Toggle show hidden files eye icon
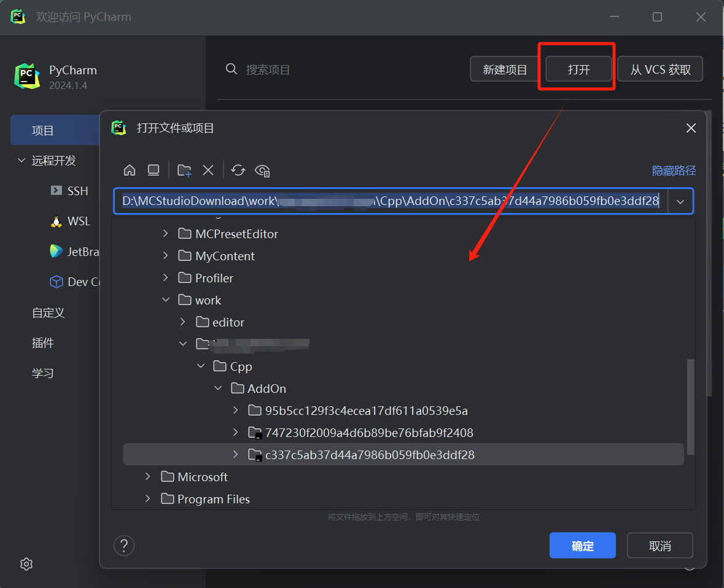Image resolution: width=724 pixels, height=588 pixels. (x=262, y=171)
